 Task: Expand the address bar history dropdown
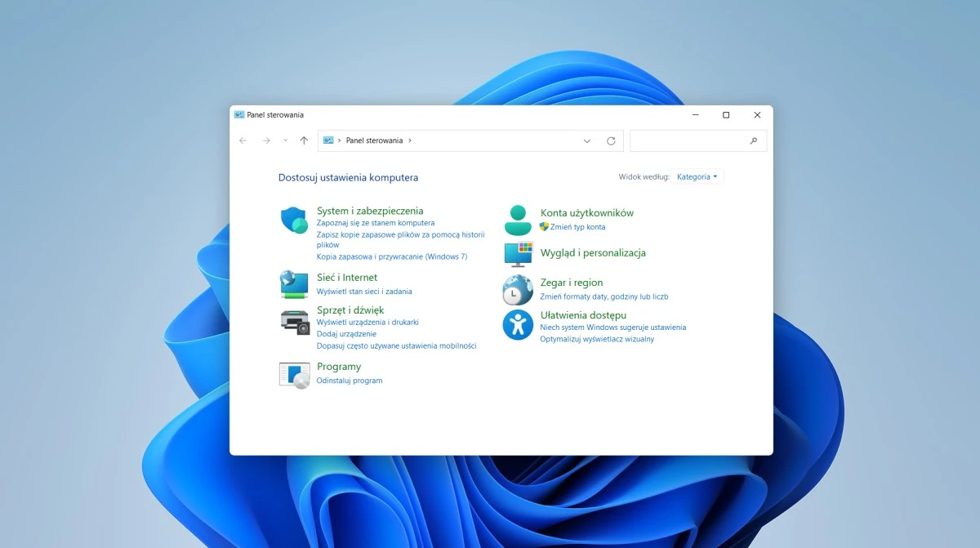[586, 140]
